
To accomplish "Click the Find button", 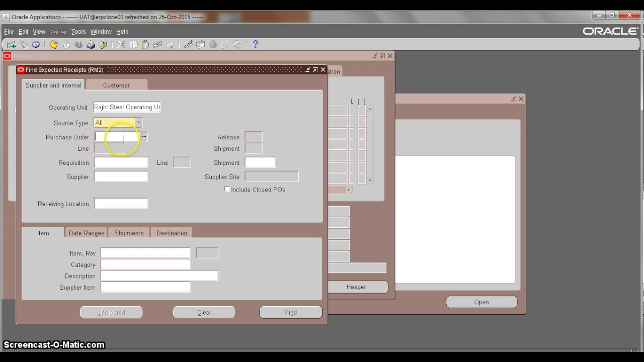I will (291, 312).
